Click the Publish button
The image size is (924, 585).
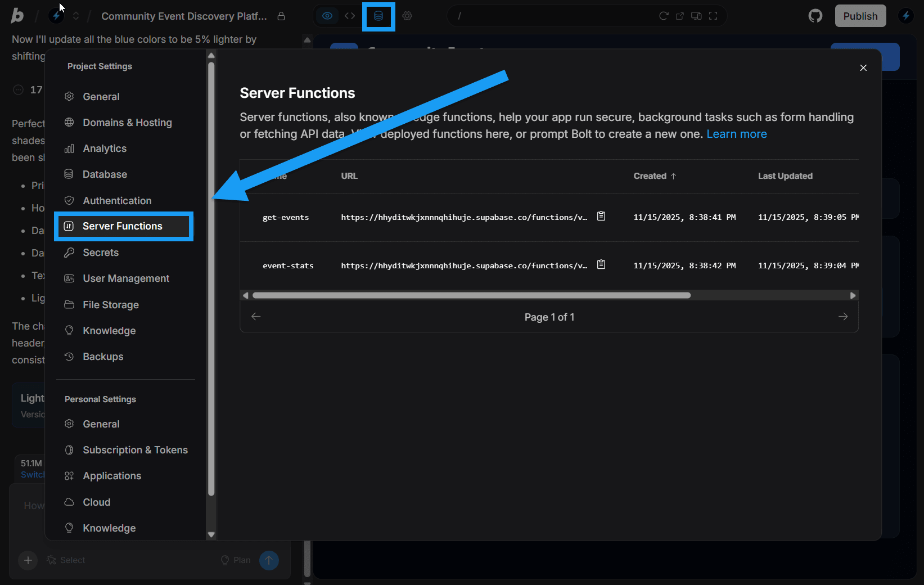click(860, 16)
